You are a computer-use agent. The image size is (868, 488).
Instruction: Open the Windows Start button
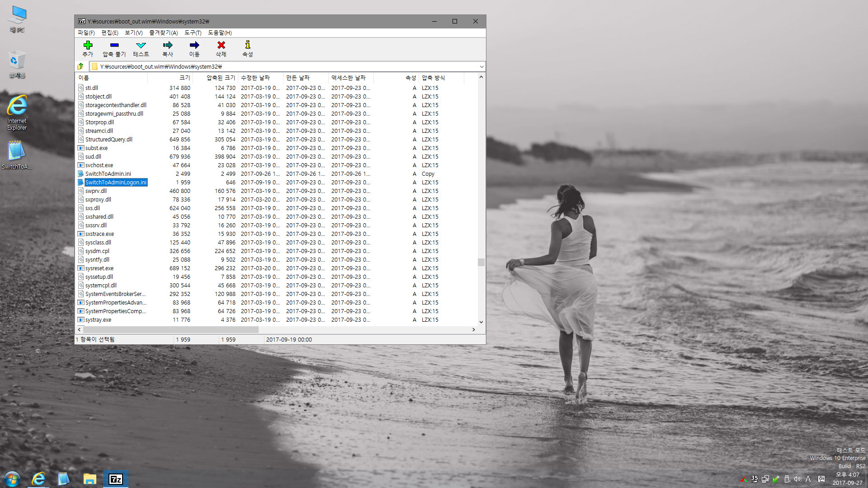point(12,479)
